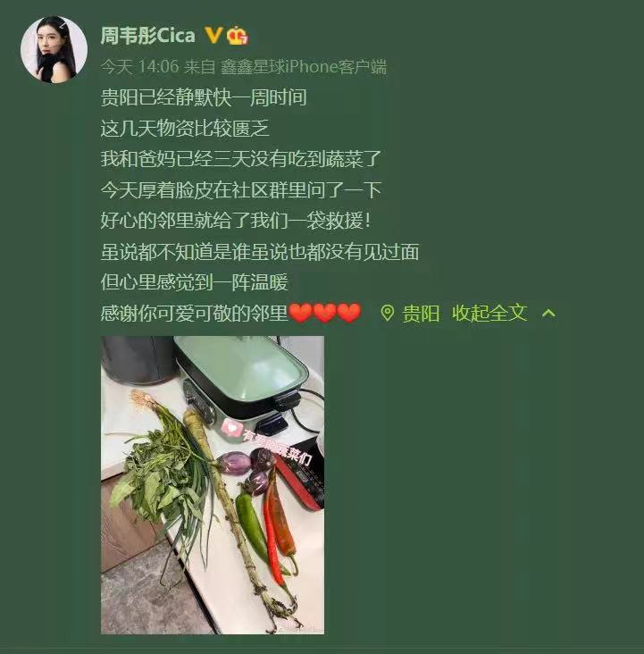Image resolution: width=644 pixels, height=654 pixels.
Task: Click the line 贵阳已经静默快一周时间
Action: point(204,97)
